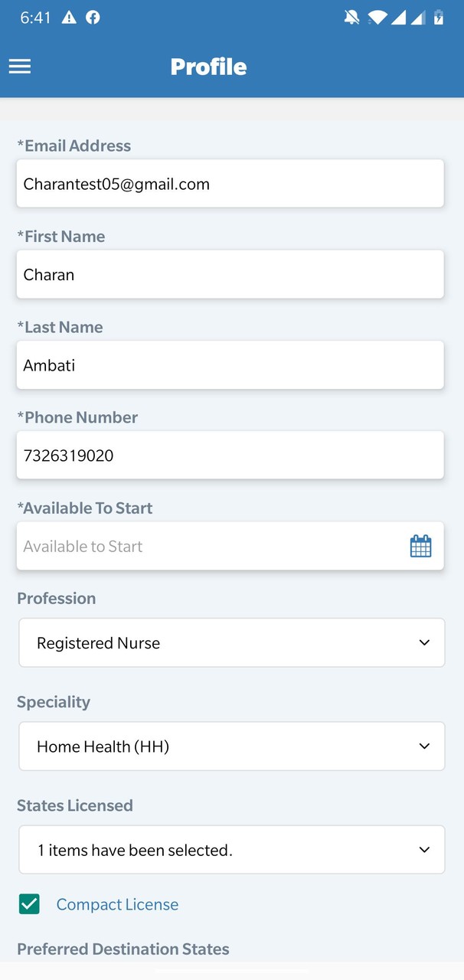Select Home Health (HH) in Speciality field
This screenshot has width=464, height=980.
(231, 746)
